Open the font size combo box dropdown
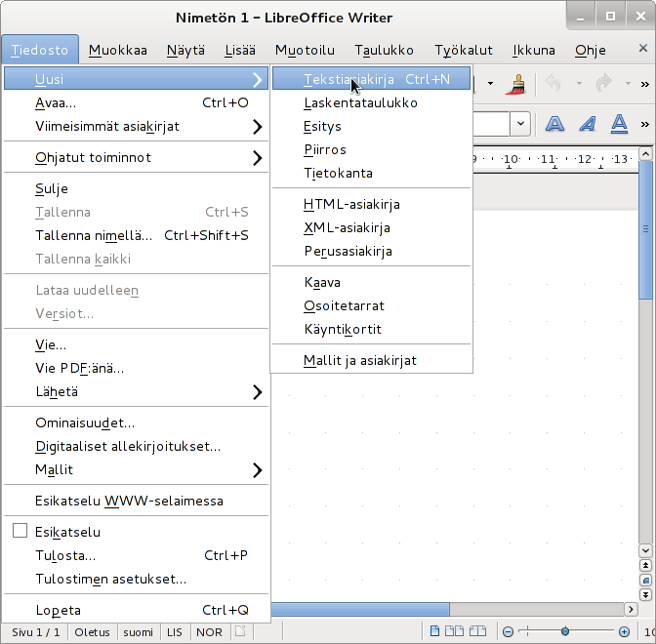 [520, 124]
